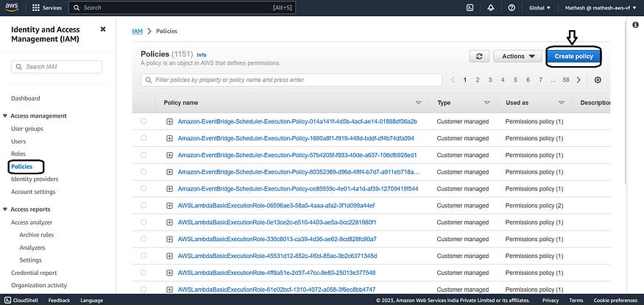Screen dimensions: 644x305
Task: Expand AWSLambdaBasicExecutionRole-06596ae3 row
Action: [169, 205]
